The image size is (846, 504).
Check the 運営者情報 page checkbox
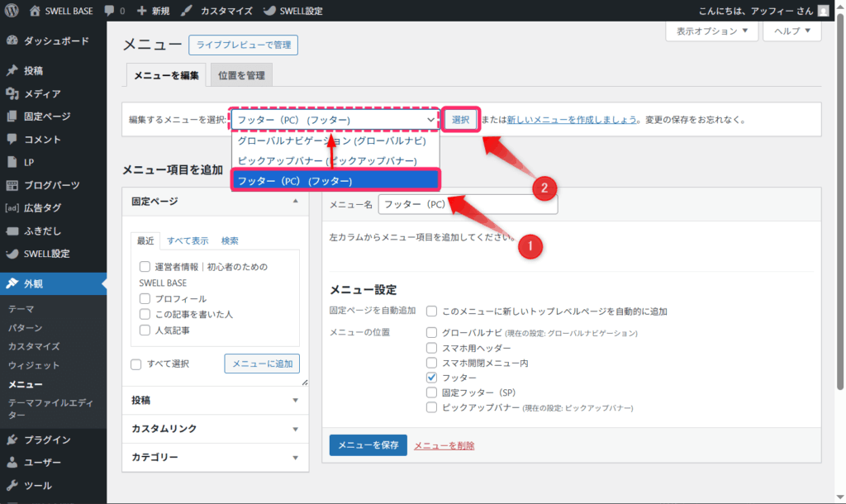(x=145, y=267)
